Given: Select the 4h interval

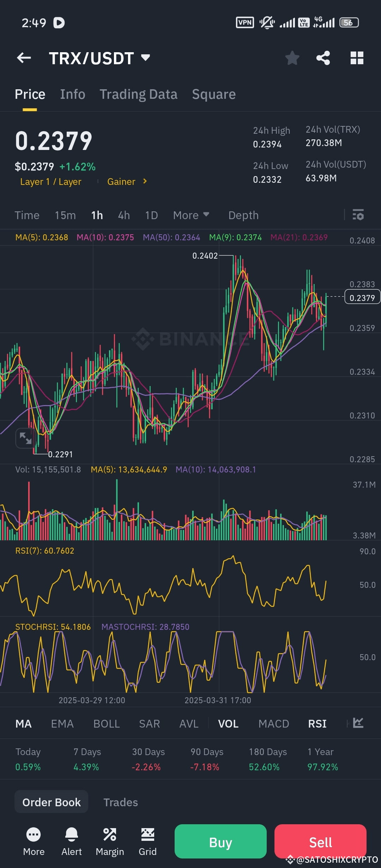Looking at the screenshot, I should [124, 215].
